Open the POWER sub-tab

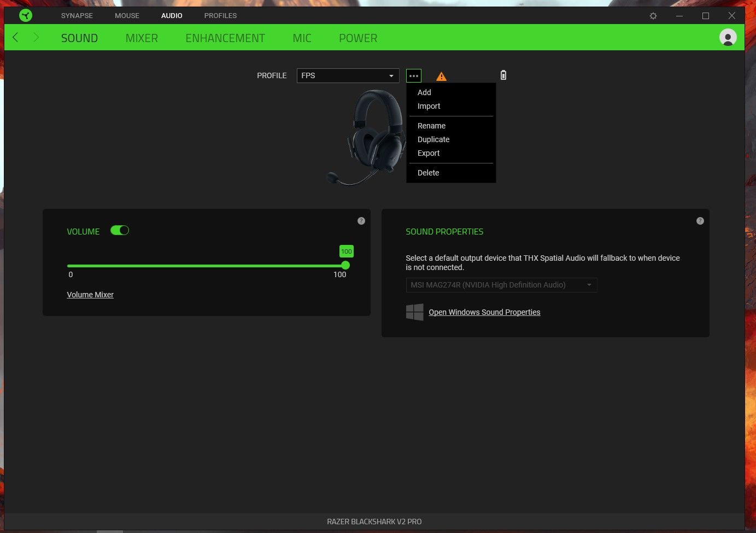[x=358, y=38]
